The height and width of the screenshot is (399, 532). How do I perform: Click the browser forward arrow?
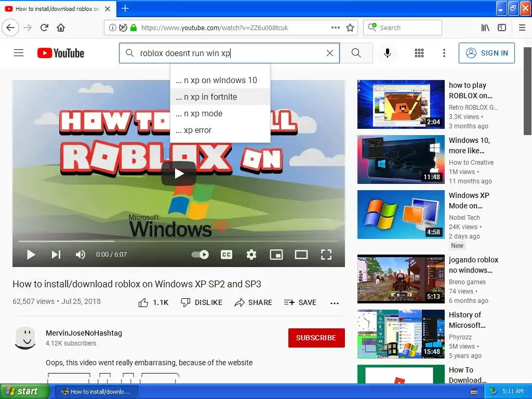(x=28, y=28)
